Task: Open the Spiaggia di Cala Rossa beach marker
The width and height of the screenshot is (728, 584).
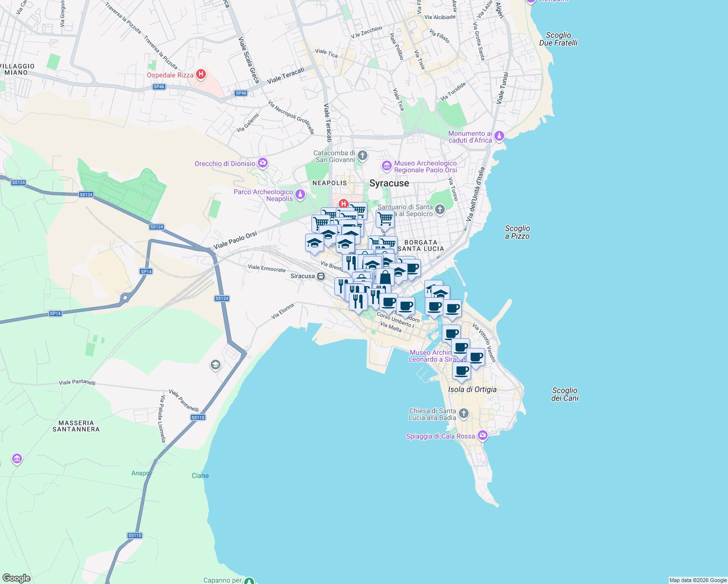Action: pyautogui.click(x=482, y=436)
